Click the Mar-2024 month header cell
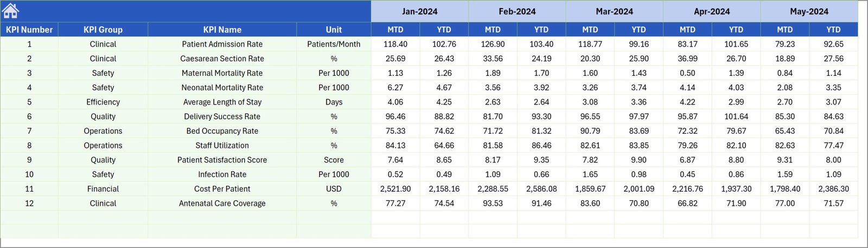This screenshot has width=868, height=248. (x=614, y=11)
